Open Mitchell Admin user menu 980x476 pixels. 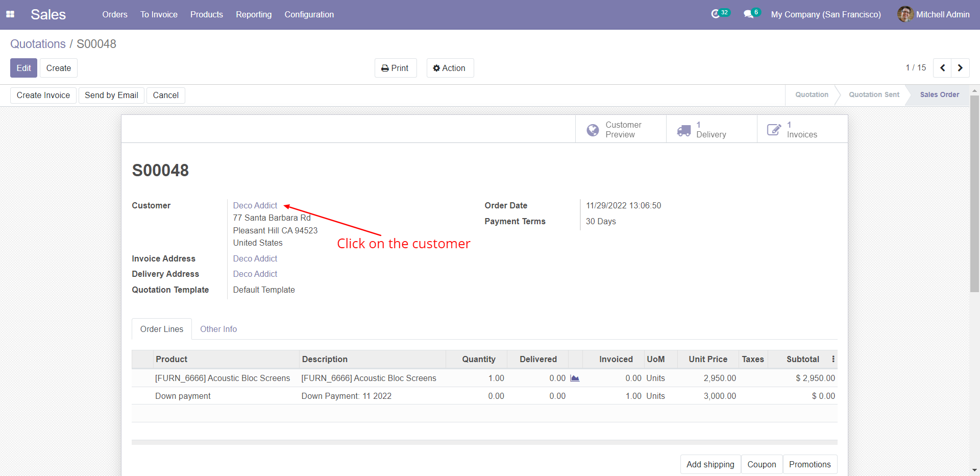(934, 14)
